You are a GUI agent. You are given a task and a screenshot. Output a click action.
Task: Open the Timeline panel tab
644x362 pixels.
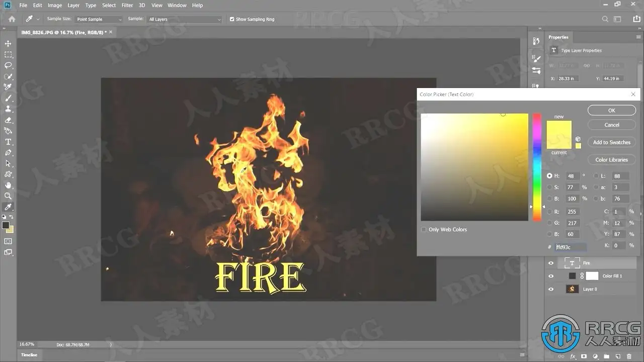click(x=29, y=355)
